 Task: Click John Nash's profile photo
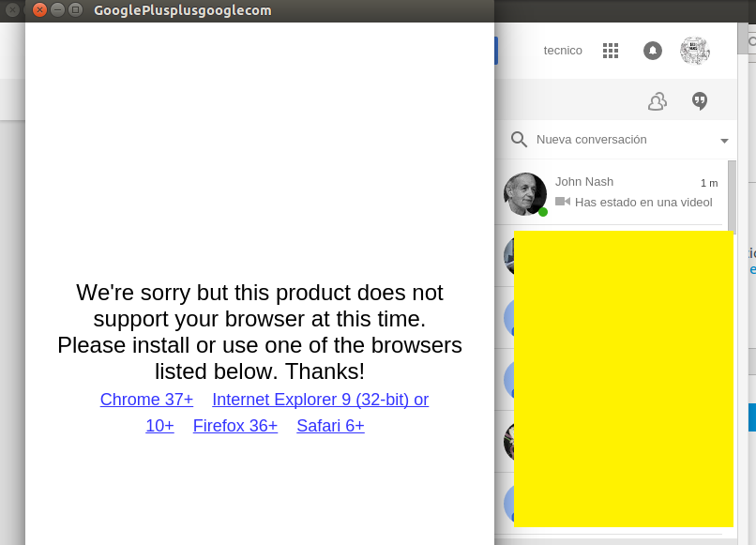[524, 194]
